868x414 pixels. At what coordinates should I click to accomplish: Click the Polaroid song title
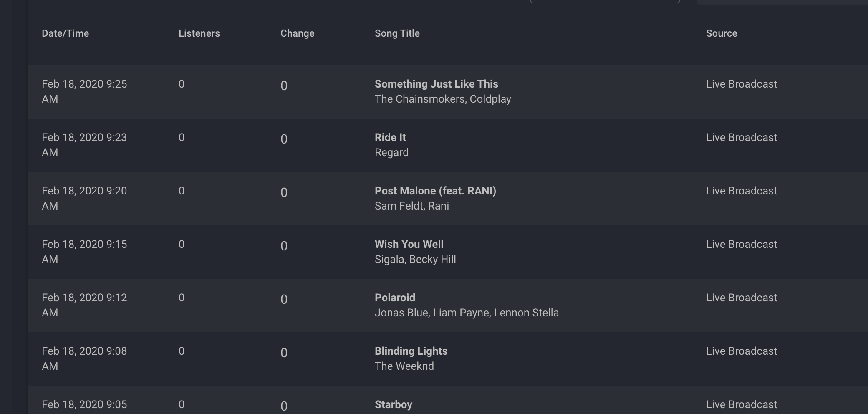coord(395,298)
